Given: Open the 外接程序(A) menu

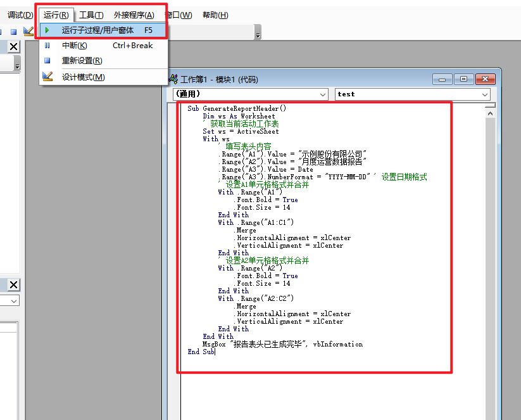Looking at the screenshot, I should pyautogui.click(x=134, y=15).
